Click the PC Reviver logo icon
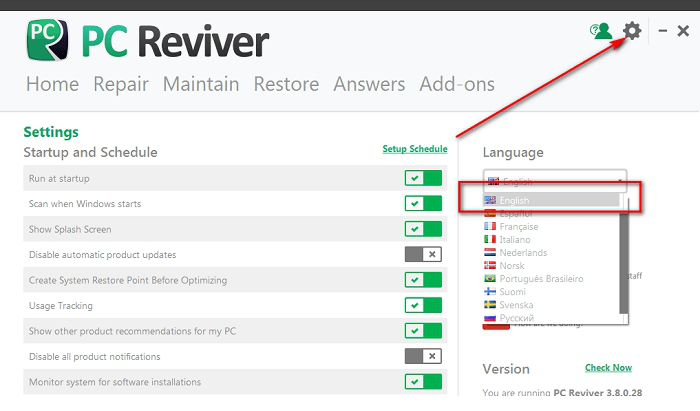This screenshot has width=700, height=411. click(47, 39)
